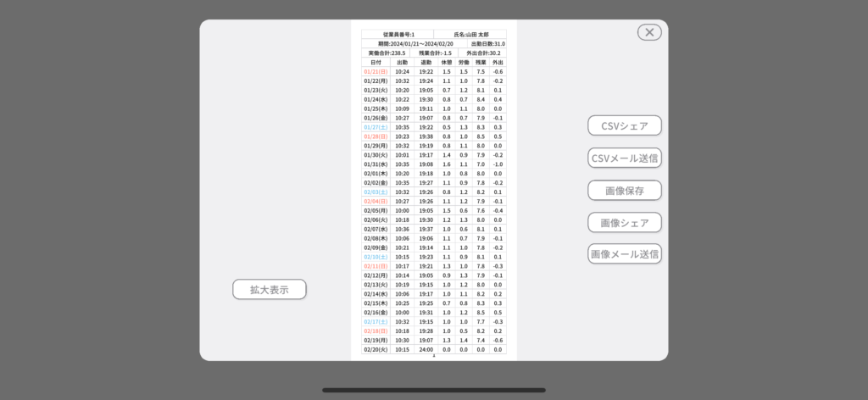Send CSV by email with CSVメール送信

coord(625,158)
